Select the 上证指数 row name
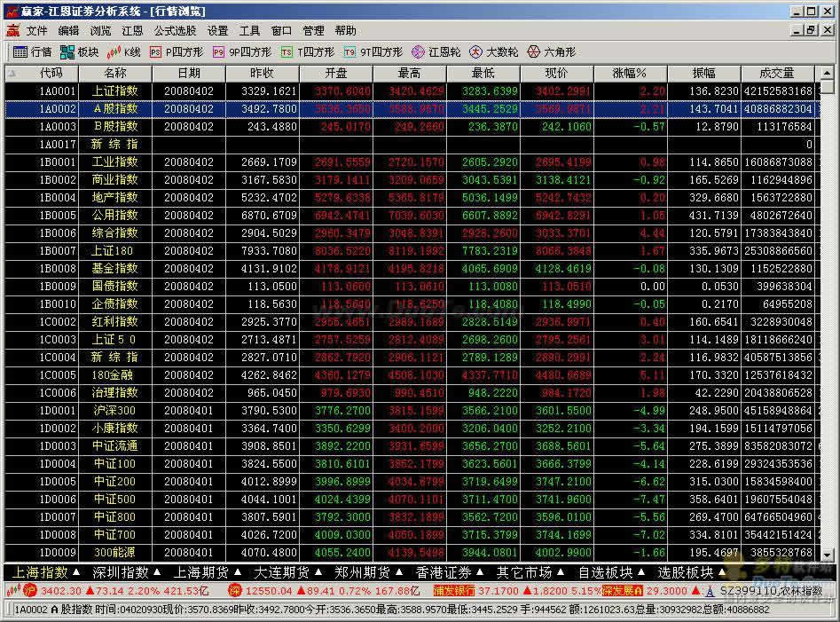Image resolution: width=840 pixels, height=622 pixels. [115, 91]
